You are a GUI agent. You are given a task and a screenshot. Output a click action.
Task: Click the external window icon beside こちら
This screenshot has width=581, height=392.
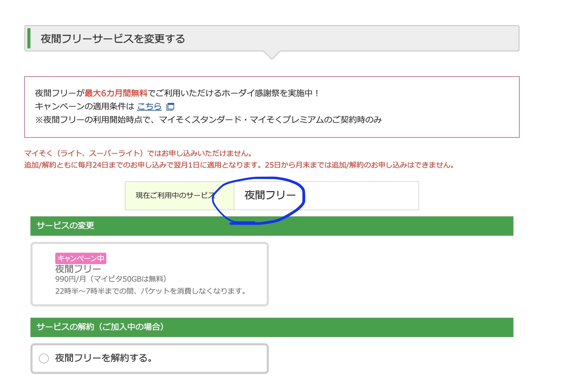pos(170,107)
